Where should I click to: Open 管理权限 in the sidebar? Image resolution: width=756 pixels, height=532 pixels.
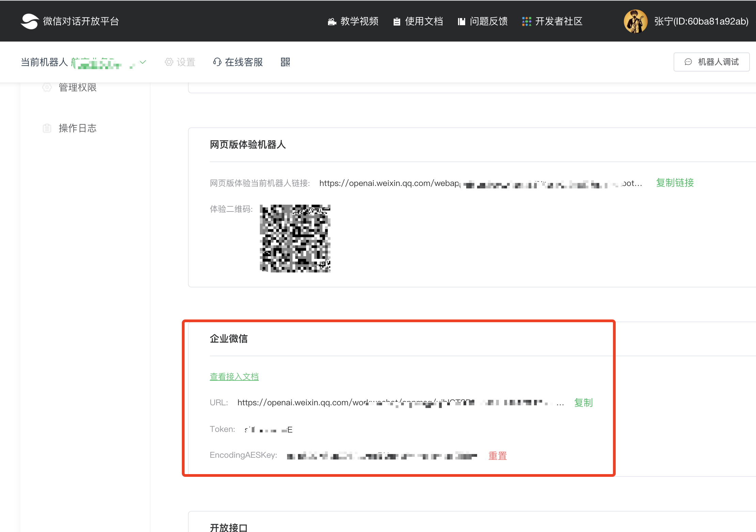(x=77, y=88)
